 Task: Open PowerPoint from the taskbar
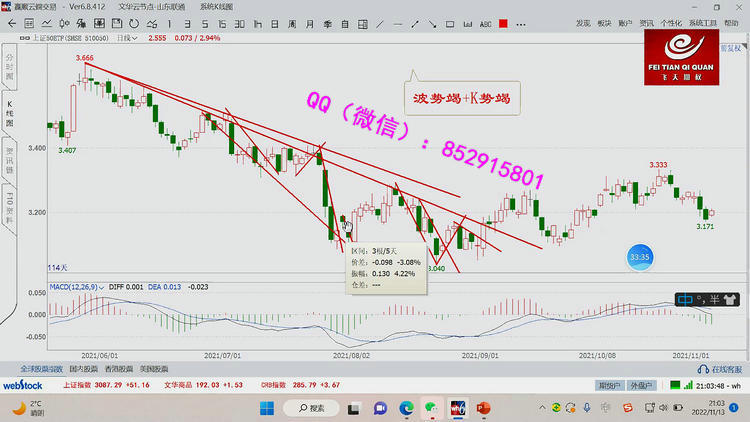coord(484,408)
